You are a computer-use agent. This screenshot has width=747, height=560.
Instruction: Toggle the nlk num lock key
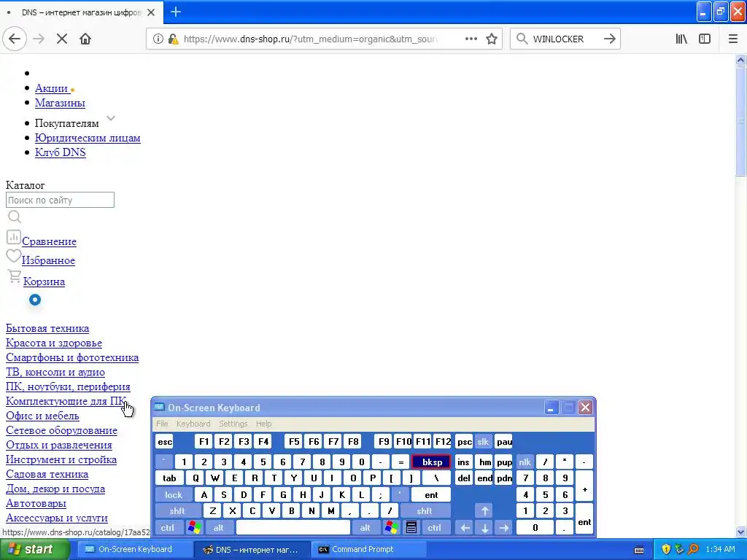[x=525, y=462]
